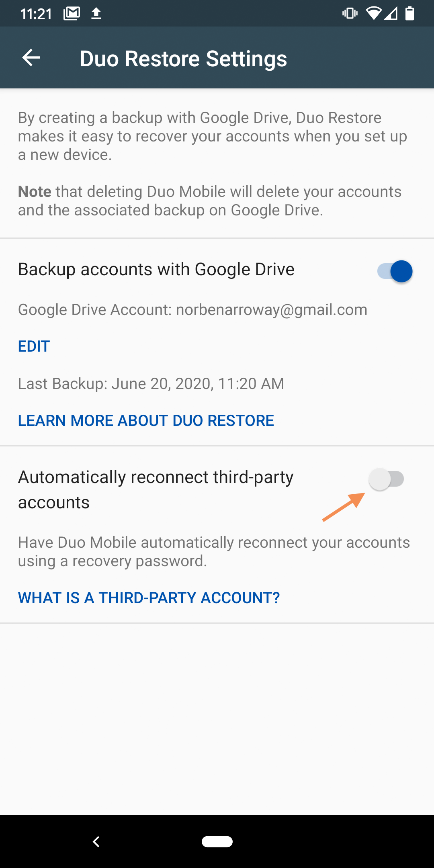
Task: Tap the Backup accounts with Google Drive label
Action: (x=156, y=269)
